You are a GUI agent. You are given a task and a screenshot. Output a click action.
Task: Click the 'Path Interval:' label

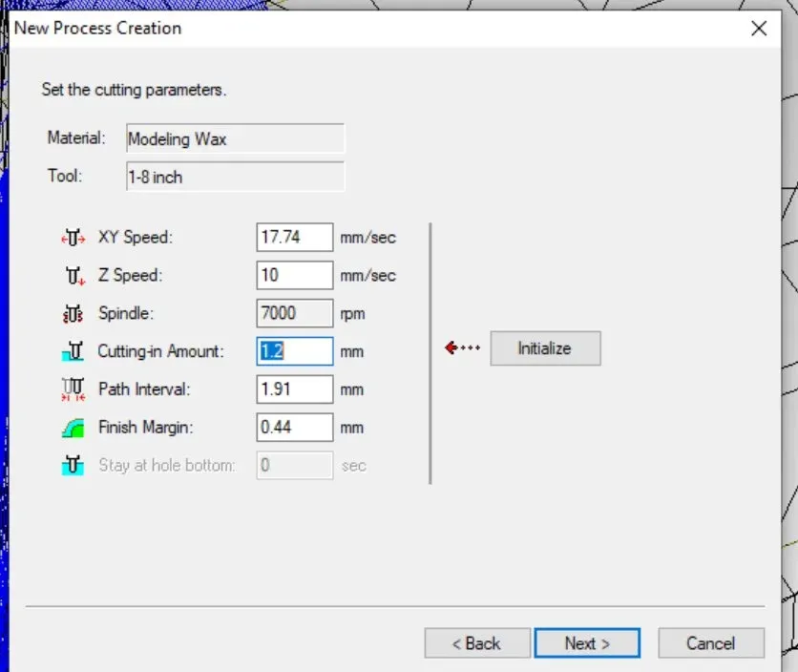144,389
